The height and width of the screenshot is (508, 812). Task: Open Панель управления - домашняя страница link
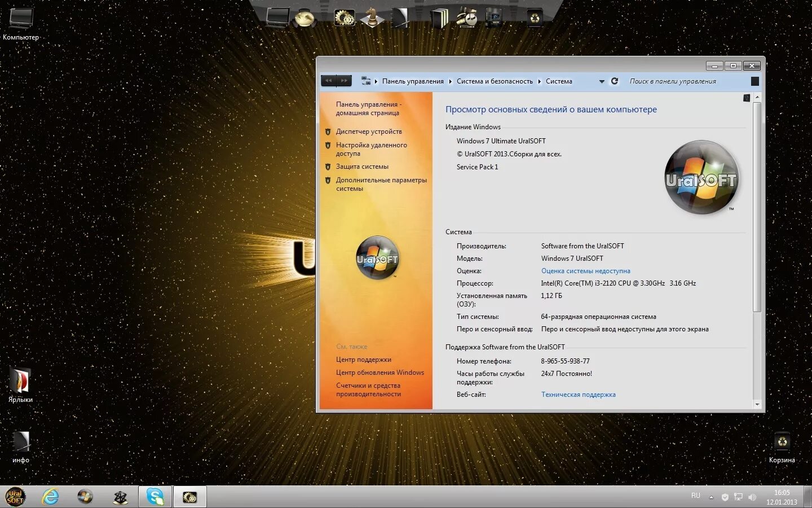(x=369, y=108)
